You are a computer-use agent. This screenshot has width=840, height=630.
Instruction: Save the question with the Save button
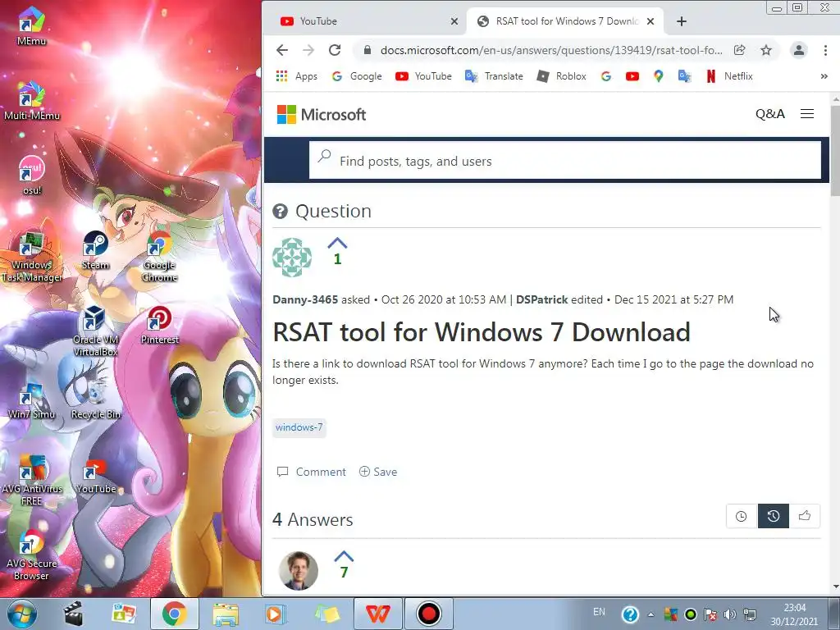(x=378, y=472)
